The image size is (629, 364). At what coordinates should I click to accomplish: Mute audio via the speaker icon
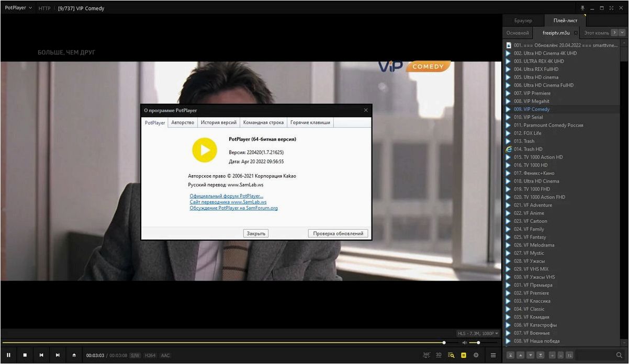pos(464,343)
